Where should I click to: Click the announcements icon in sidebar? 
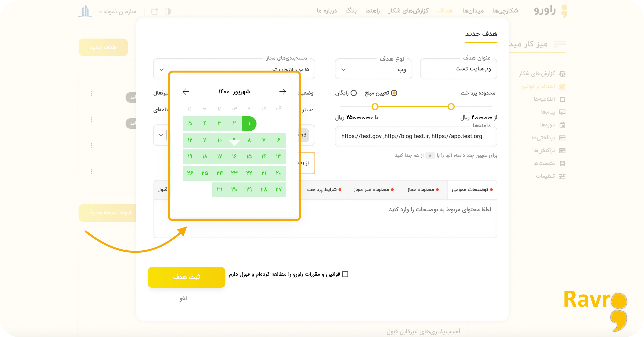click(562, 99)
